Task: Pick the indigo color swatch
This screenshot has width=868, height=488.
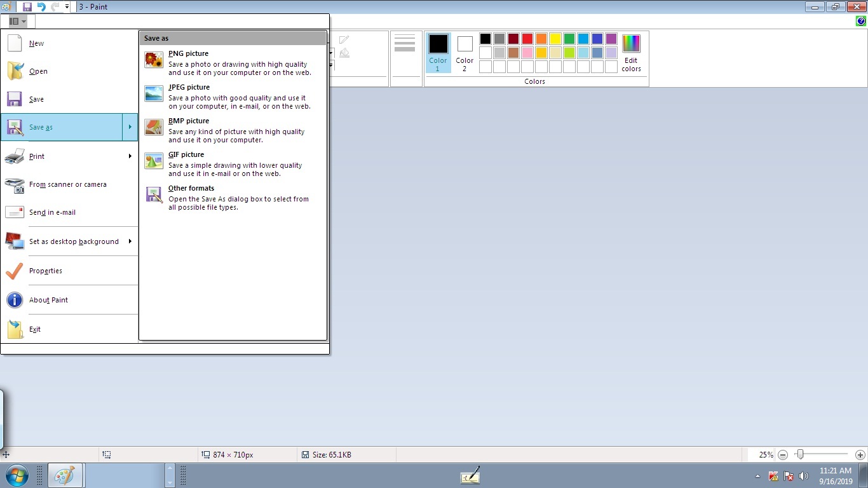Action: click(597, 39)
